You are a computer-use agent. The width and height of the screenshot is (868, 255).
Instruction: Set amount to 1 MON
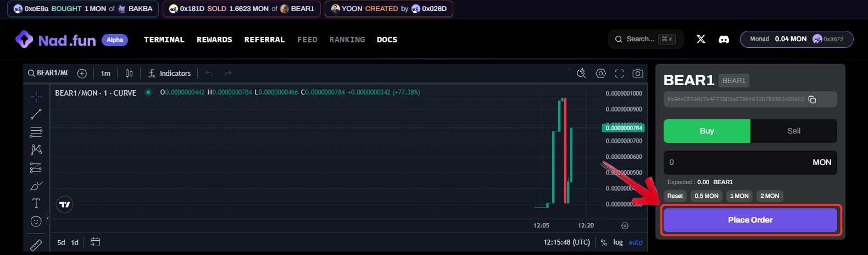tap(739, 196)
